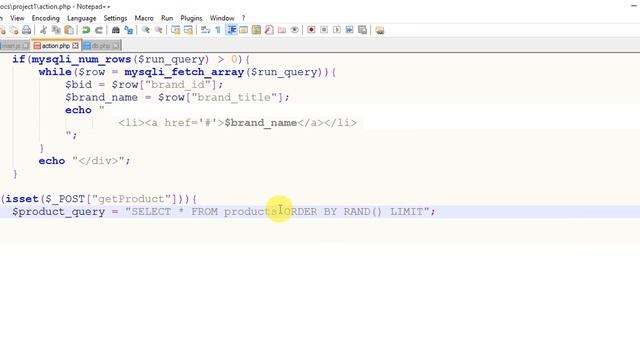The height and width of the screenshot is (360, 640).
Task: Click the green Undo arrow
Action: tap(86, 30)
